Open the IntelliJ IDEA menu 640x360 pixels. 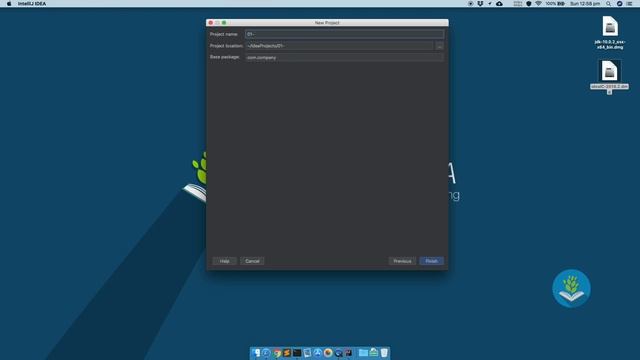(x=32, y=4)
